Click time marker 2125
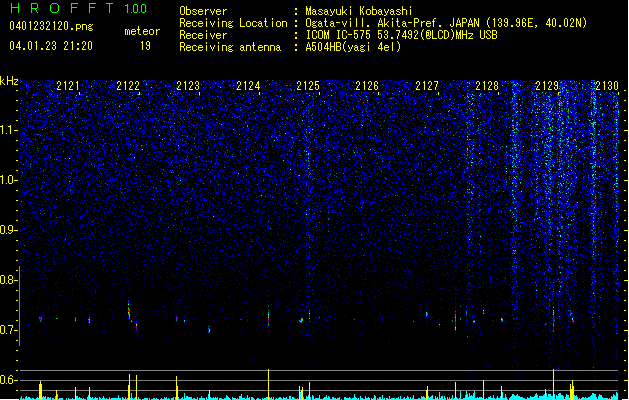This screenshot has width=629, height=400. (308, 86)
